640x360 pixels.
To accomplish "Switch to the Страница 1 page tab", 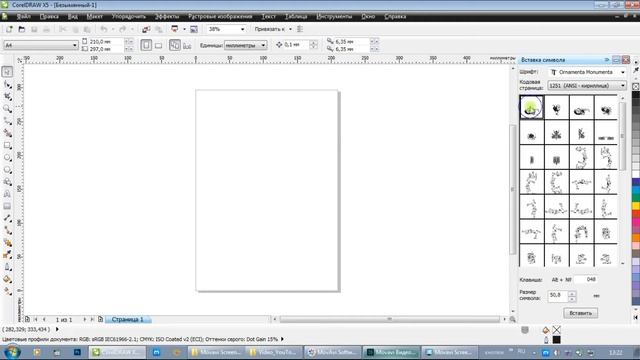I will point(128,319).
